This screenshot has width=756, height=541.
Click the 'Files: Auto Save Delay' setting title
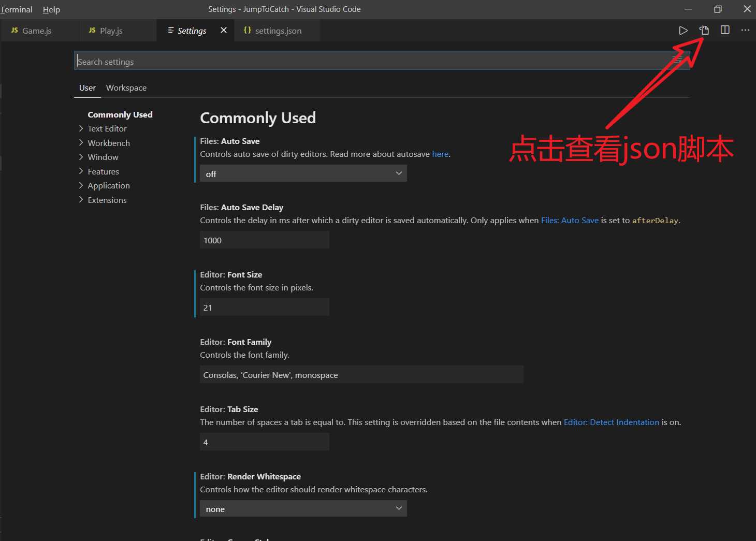click(242, 207)
